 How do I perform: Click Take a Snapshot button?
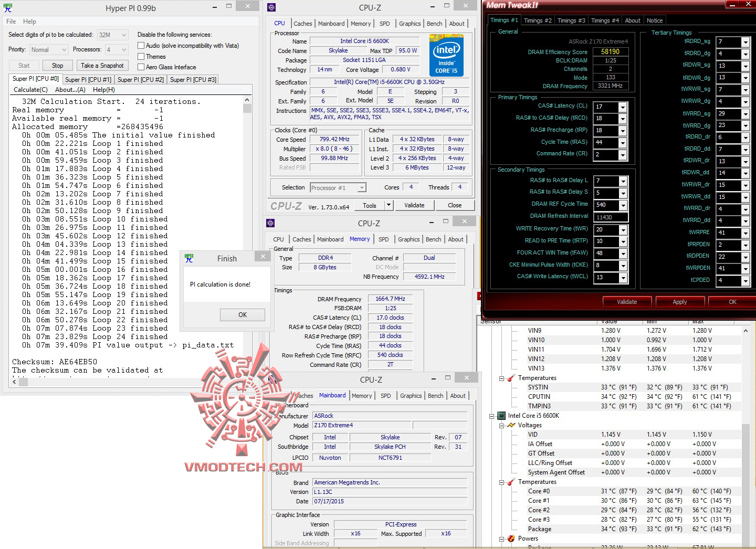coord(102,66)
